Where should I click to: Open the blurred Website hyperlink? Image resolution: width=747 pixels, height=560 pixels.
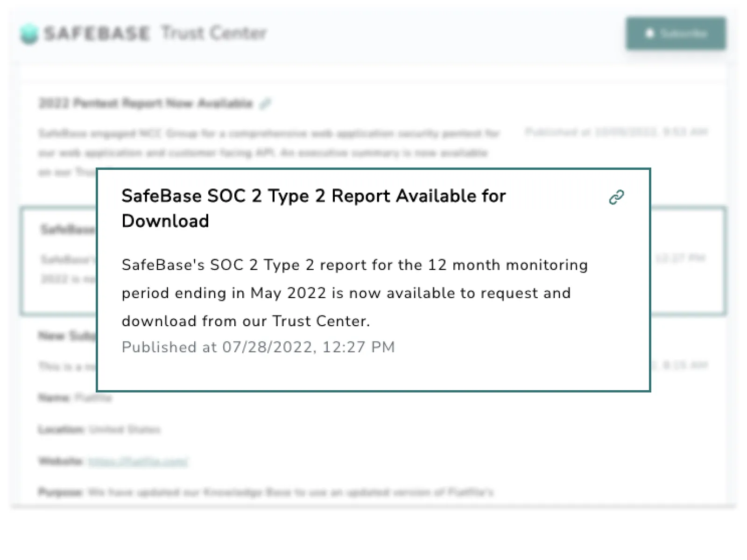(138, 462)
